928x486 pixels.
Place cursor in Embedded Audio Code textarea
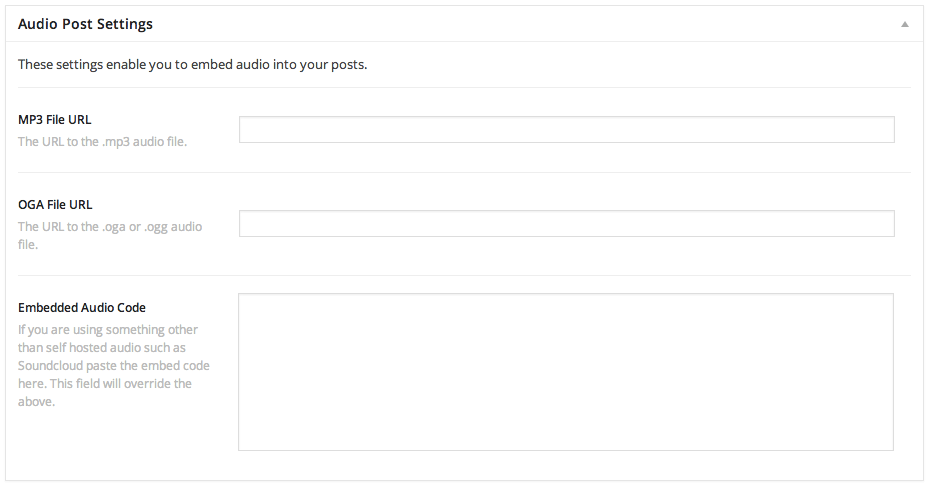point(566,371)
